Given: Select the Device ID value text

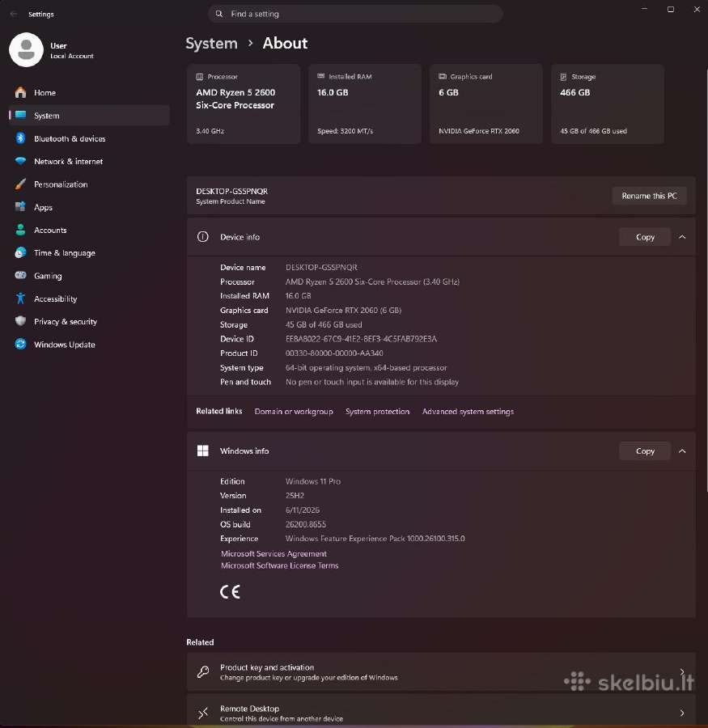Looking at the screenshot, I should pos(361,339).
